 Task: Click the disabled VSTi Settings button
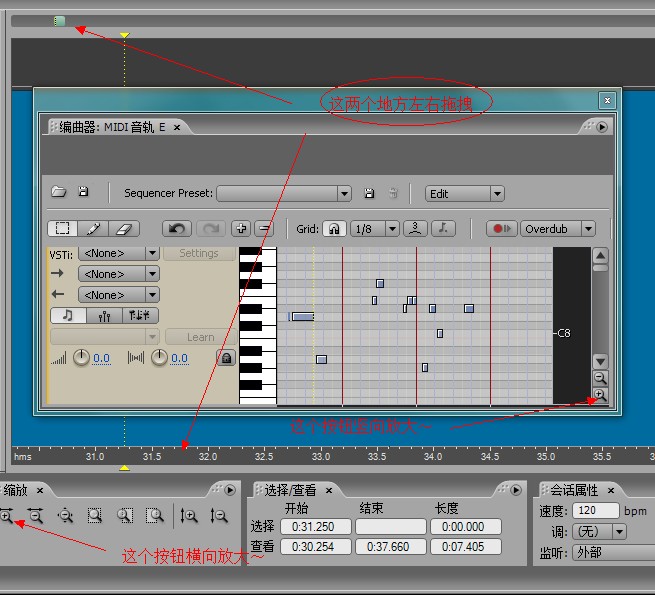point(199,253)
